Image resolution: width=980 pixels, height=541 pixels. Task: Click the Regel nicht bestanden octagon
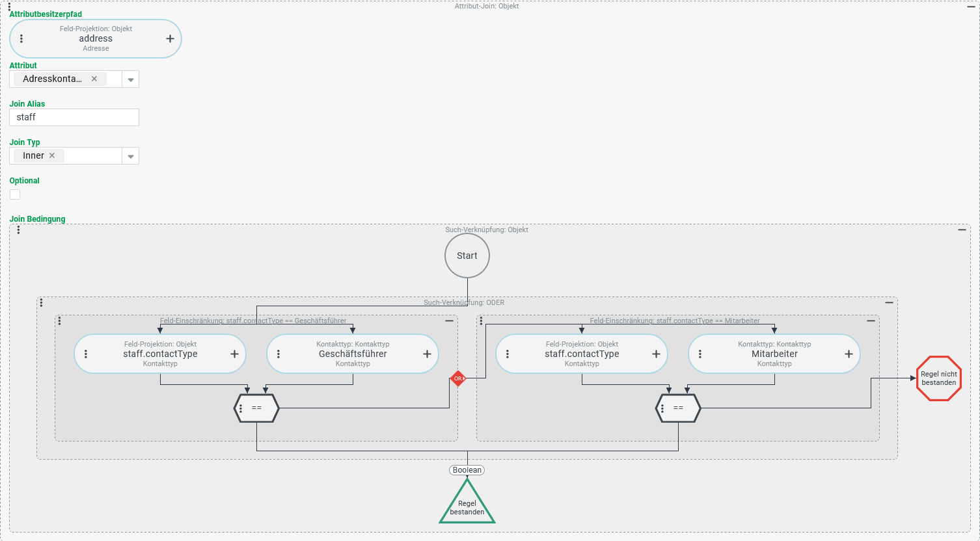pyautogui.click(x=938, y=378)
